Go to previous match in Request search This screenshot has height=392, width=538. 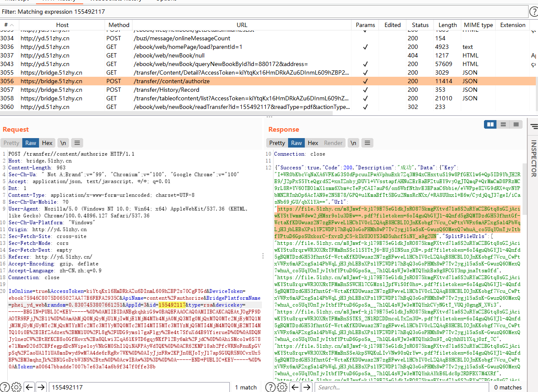tap(29, 387)
